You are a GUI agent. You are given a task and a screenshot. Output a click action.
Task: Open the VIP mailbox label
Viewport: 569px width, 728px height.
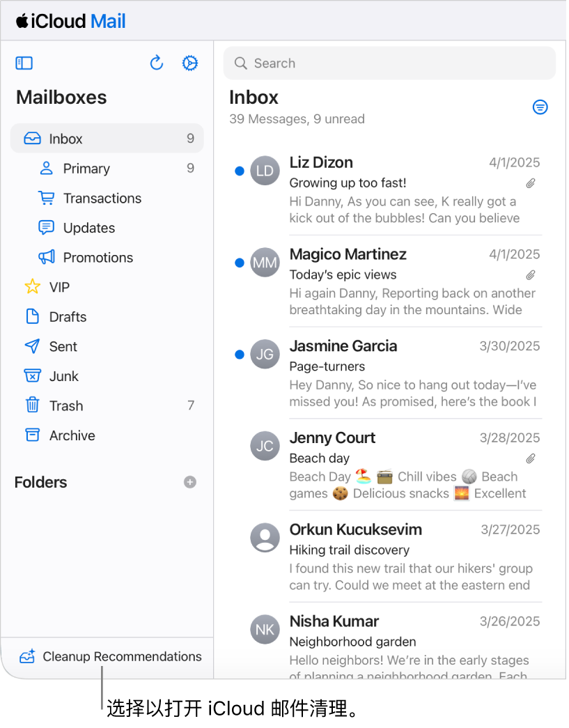click(59, 288)
